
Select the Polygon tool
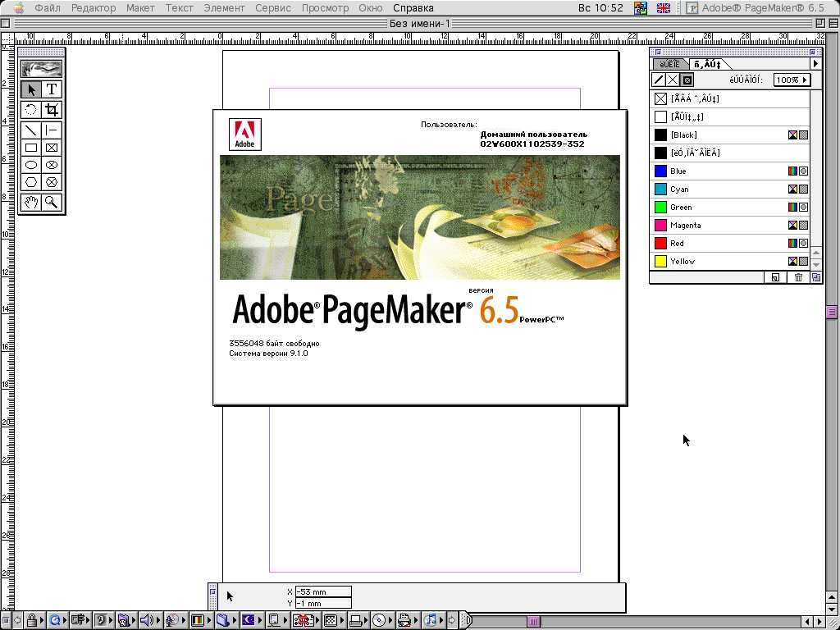[x=31, y=181]
